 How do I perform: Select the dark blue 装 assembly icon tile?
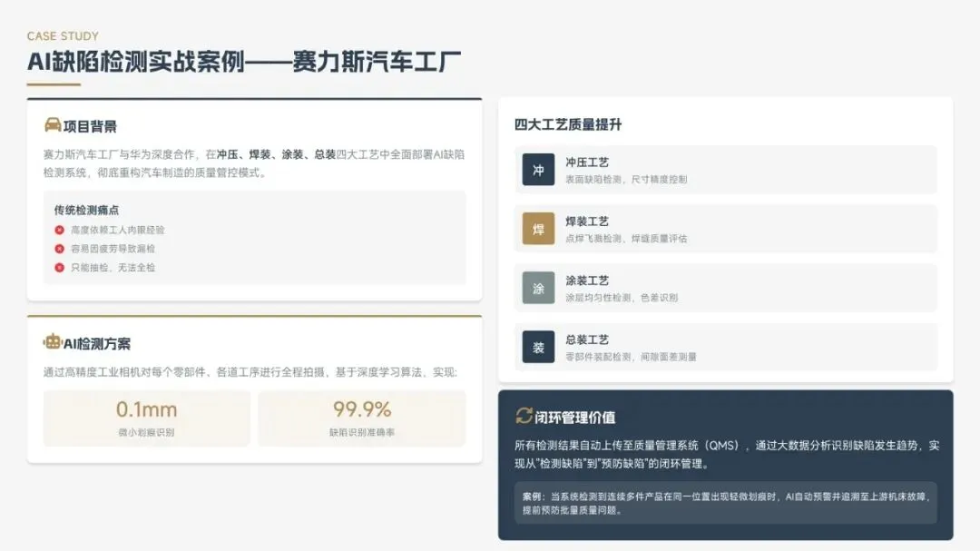(538, 347)
